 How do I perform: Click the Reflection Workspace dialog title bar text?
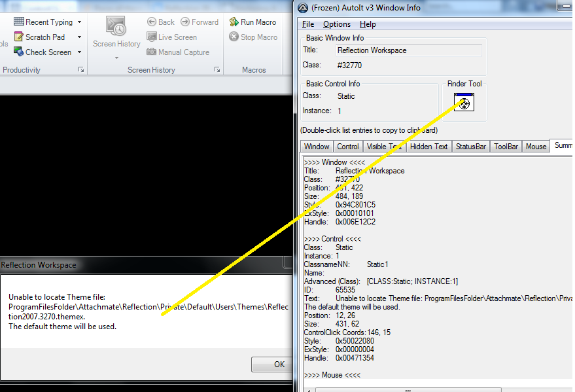coord(39,265)
